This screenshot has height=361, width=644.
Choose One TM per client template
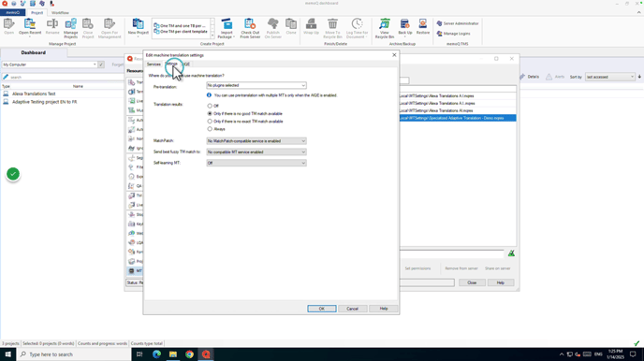(181, 32)
